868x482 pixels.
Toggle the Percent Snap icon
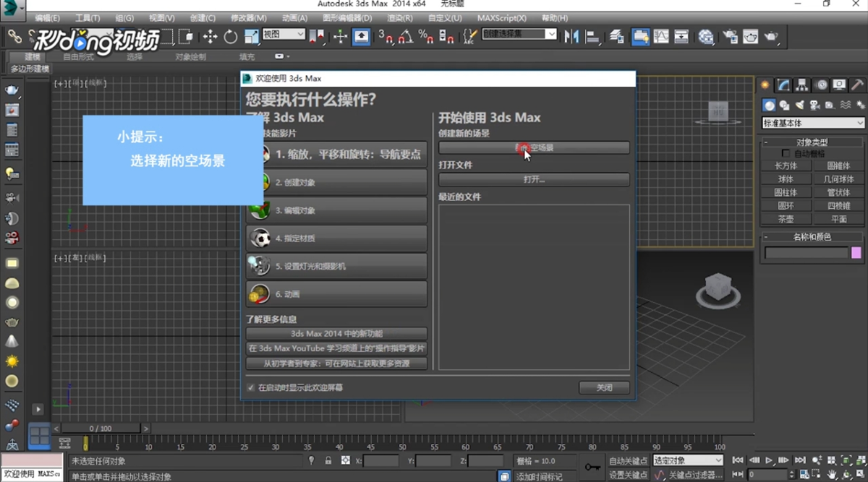(426, 36)
